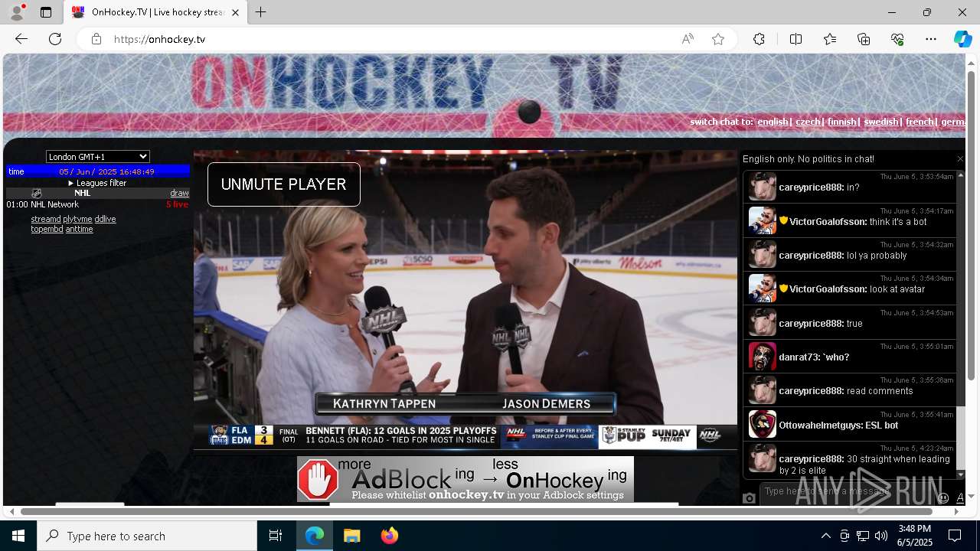Open the anttime stream link
Image resolution: width=980 pixels, height=551 pixels.
pos(79,229)
